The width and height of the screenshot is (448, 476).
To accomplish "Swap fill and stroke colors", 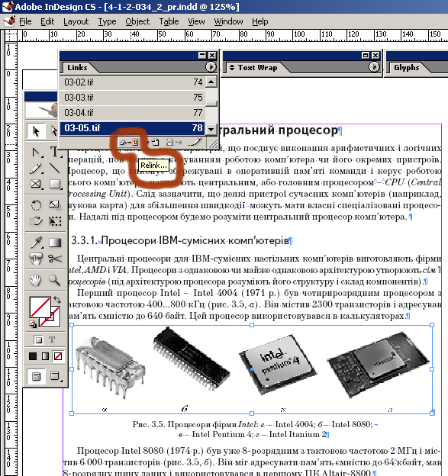I will pyautogui.click(x=57, y=300).
